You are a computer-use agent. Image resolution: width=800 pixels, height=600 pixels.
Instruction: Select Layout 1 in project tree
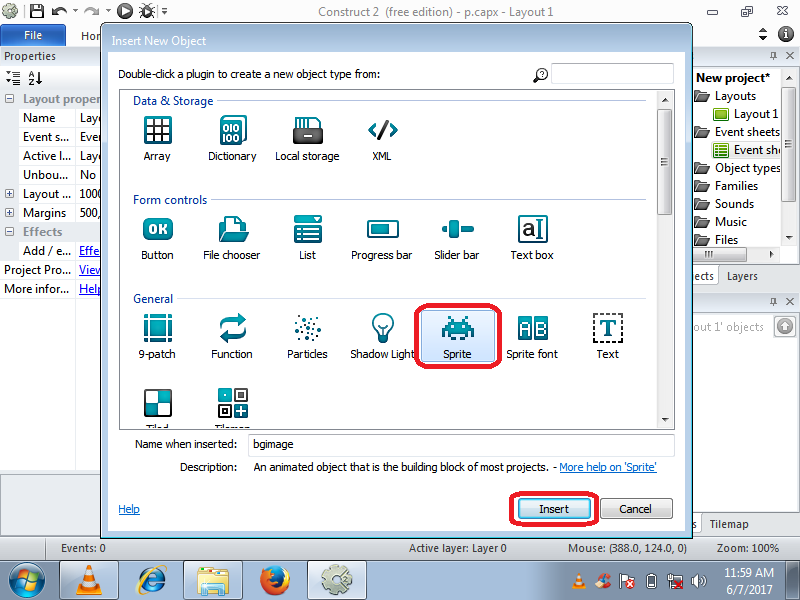point(755,114)
